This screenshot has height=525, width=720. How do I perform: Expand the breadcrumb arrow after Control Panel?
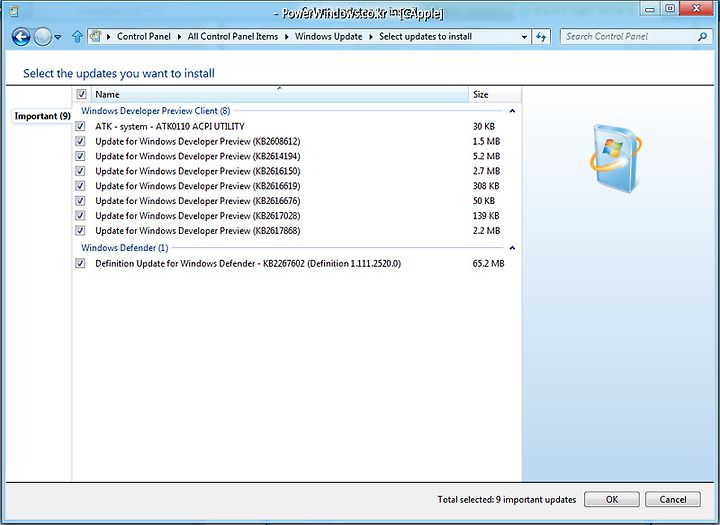click(179, 37)
